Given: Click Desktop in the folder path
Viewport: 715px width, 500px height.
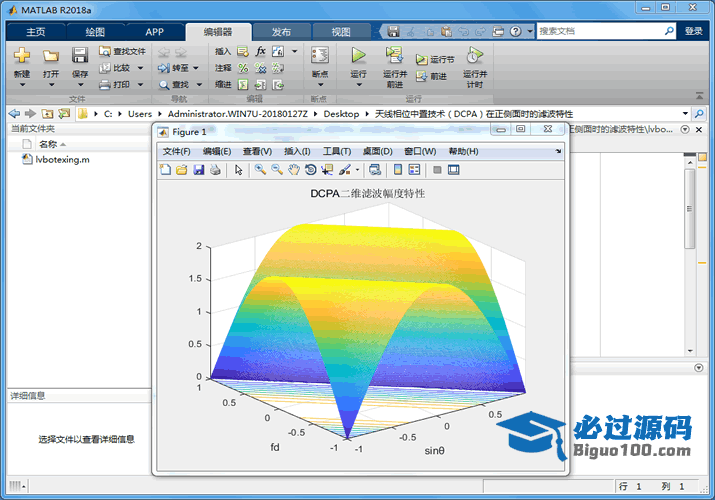Looking at the screenshot, I should [341, 114].
